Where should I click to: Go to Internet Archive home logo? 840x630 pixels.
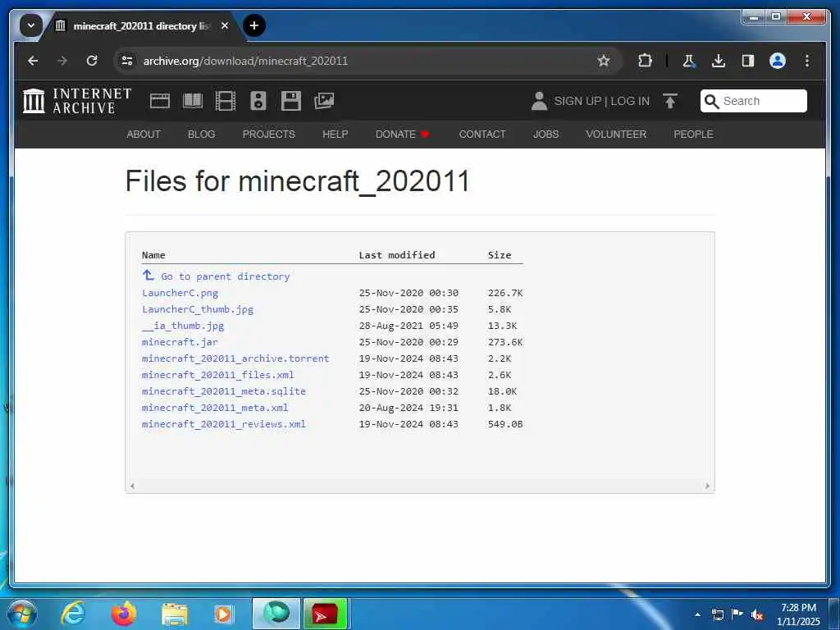(x=77, y=101)
